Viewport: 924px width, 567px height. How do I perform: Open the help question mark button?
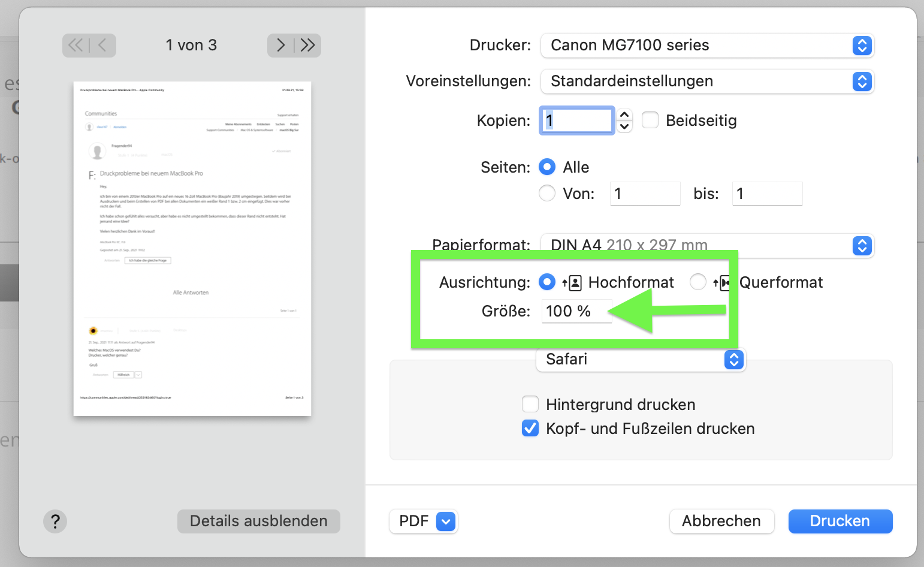[55, 521]
